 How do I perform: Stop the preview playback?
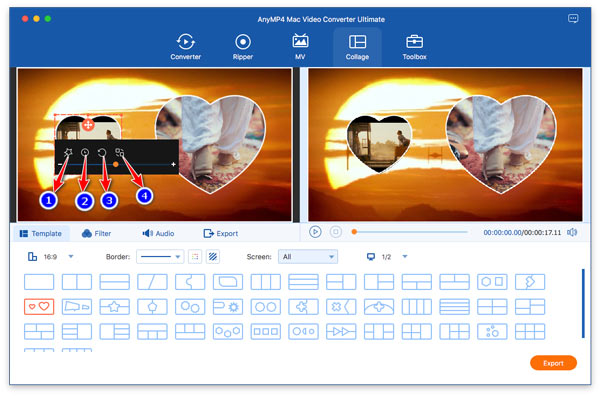(336, 232)
